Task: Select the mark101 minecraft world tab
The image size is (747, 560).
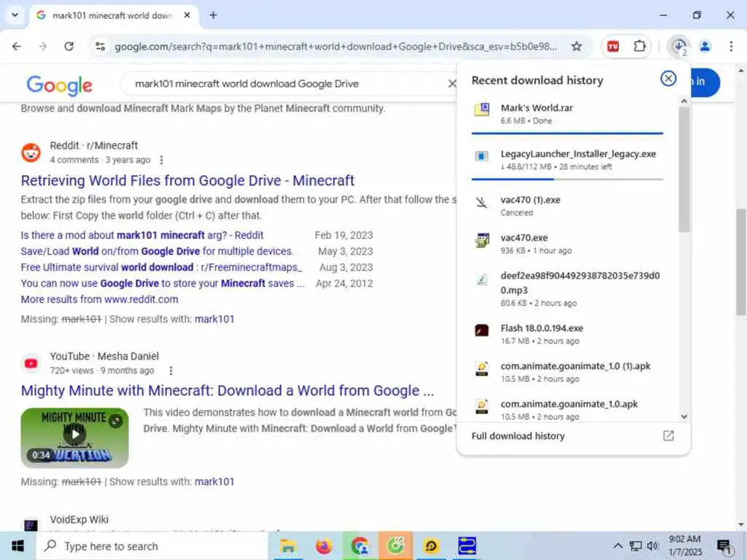Action: [x=112, y=15]
